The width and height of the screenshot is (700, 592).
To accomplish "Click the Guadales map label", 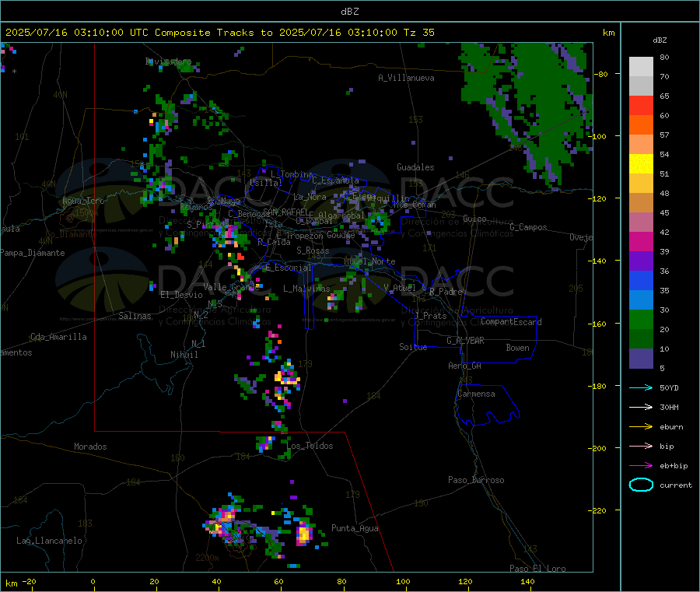I will pyautogui.click(x=415, y=167).
